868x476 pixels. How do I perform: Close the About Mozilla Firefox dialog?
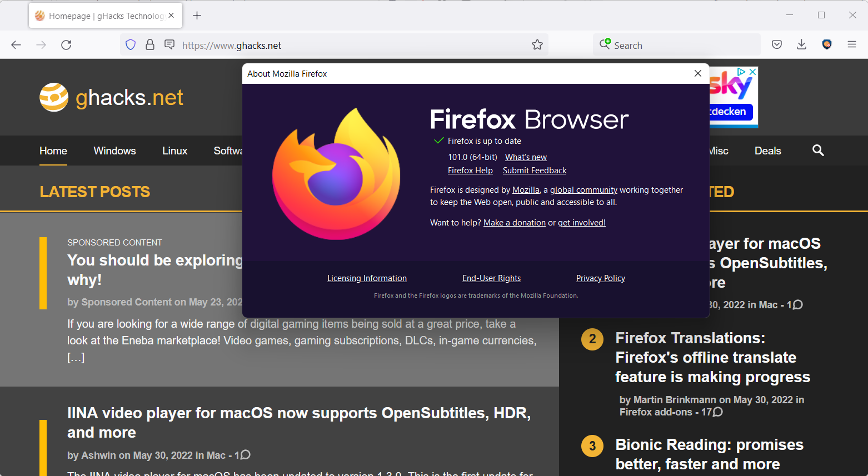[x=698, y=73]
